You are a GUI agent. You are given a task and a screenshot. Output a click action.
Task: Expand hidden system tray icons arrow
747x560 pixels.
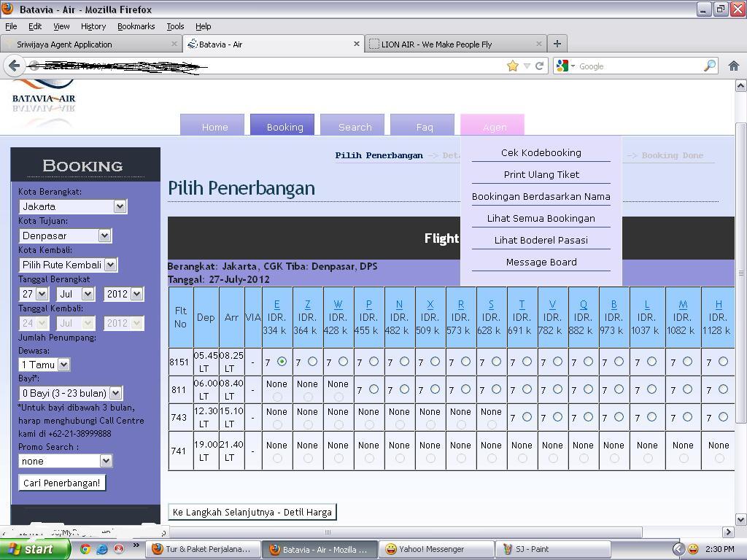[678, 549]
